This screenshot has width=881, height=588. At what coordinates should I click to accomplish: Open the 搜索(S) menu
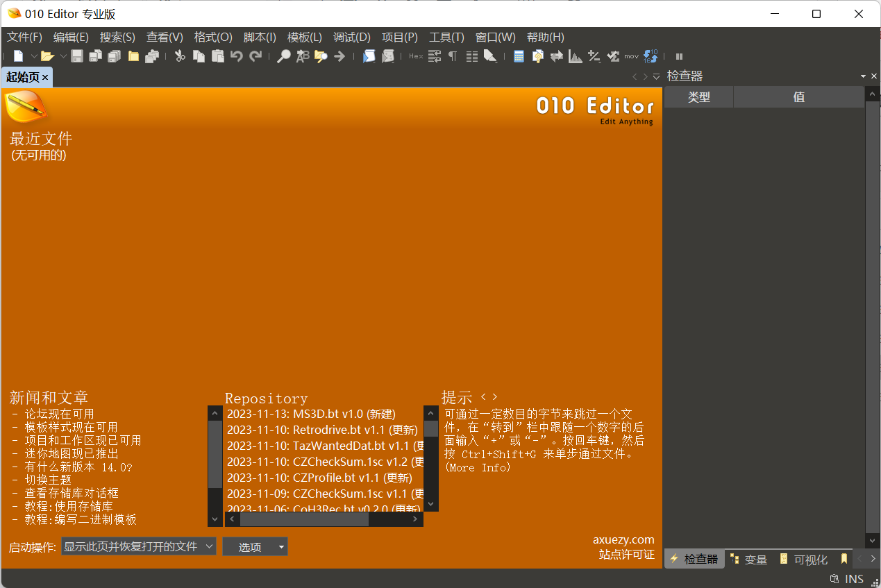(x=117, y=37)
